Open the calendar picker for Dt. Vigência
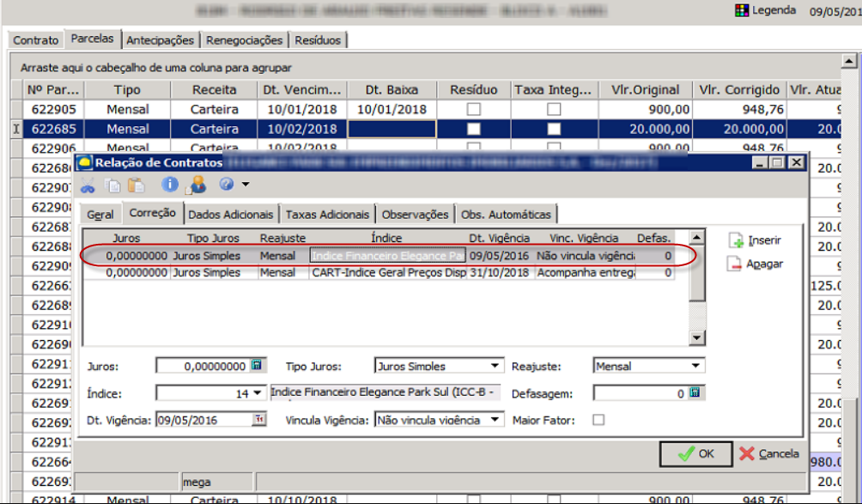Viewport: 862px width, 504px height. 259,419
